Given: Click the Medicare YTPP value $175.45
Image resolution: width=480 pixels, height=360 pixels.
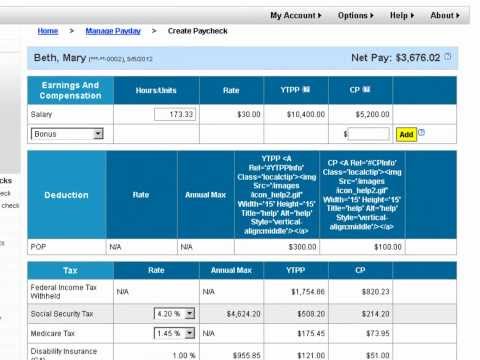Looking at the screenshot, I should [x=311, y=333].
